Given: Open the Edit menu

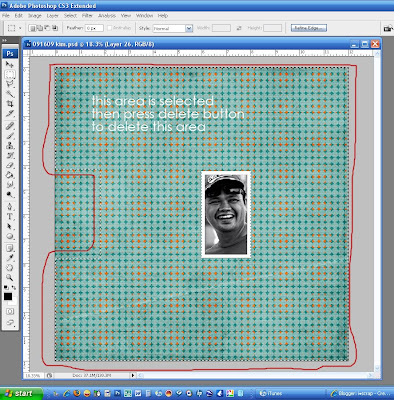Looking at the screenshot, I should pyautogui.click(x=18, y=16).
